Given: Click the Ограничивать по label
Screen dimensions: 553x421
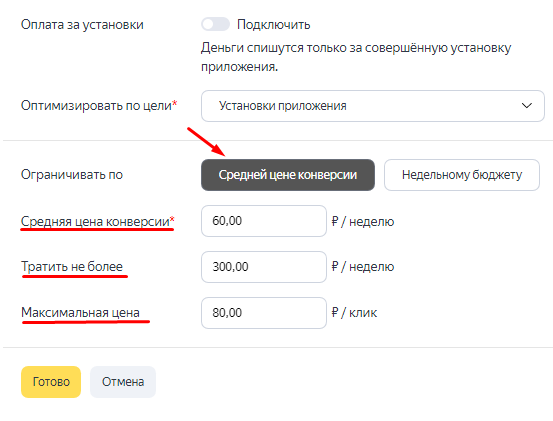Looking at the screenshot, I should [x=72, y=175].
